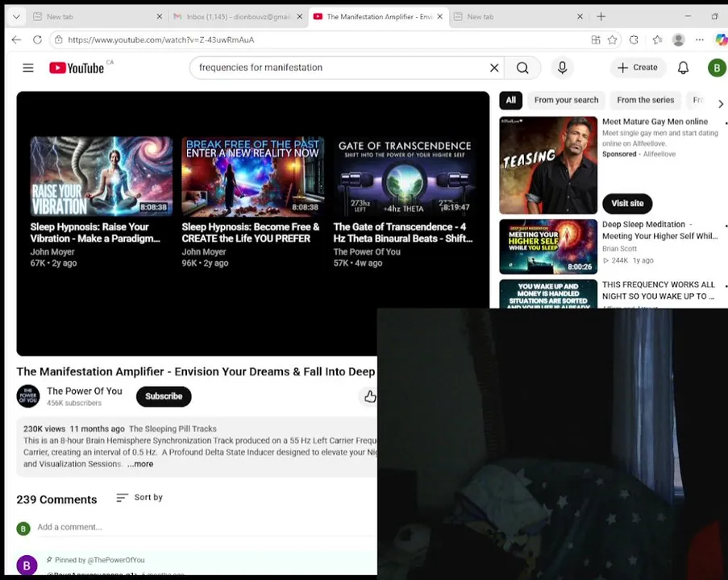728x580 pixels.
Task: Open the Teasing sponsored ad thumbnail
Action: (548, 165)
